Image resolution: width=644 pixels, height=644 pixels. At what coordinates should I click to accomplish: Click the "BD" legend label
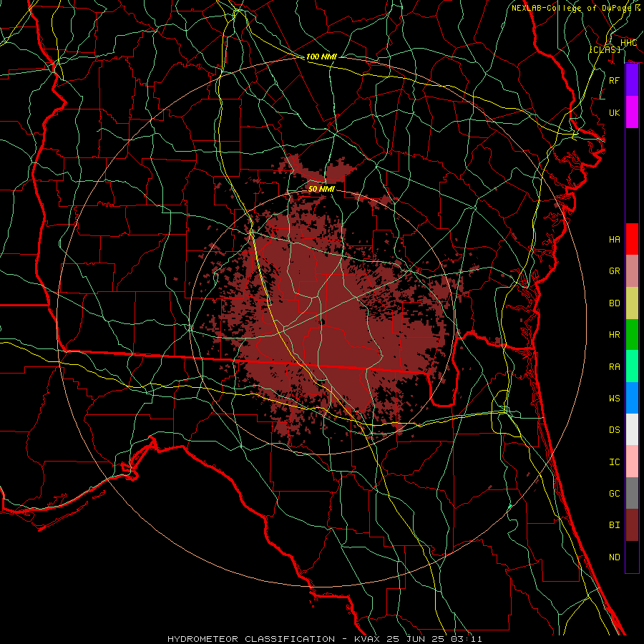(x=615, y=303)
